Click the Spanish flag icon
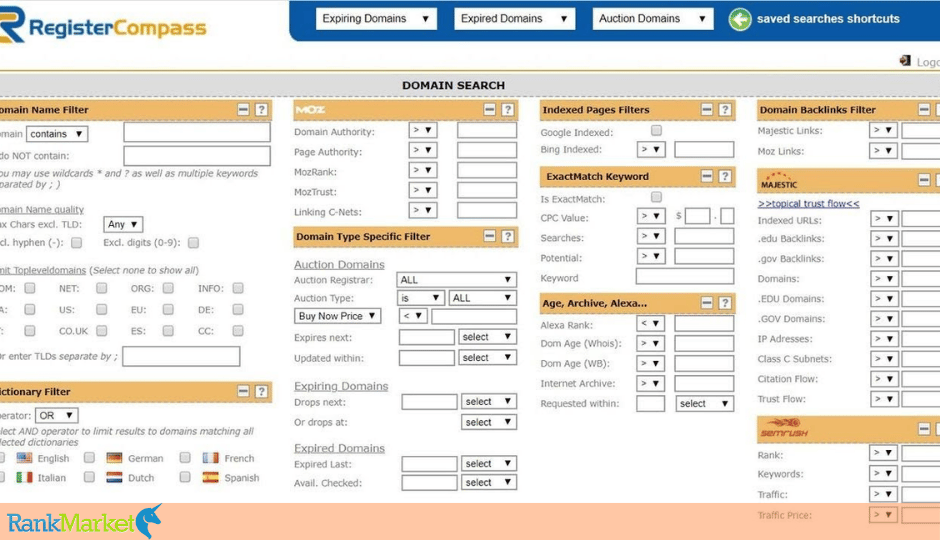This screenshot has width=940, height=540. pos(210,478)
